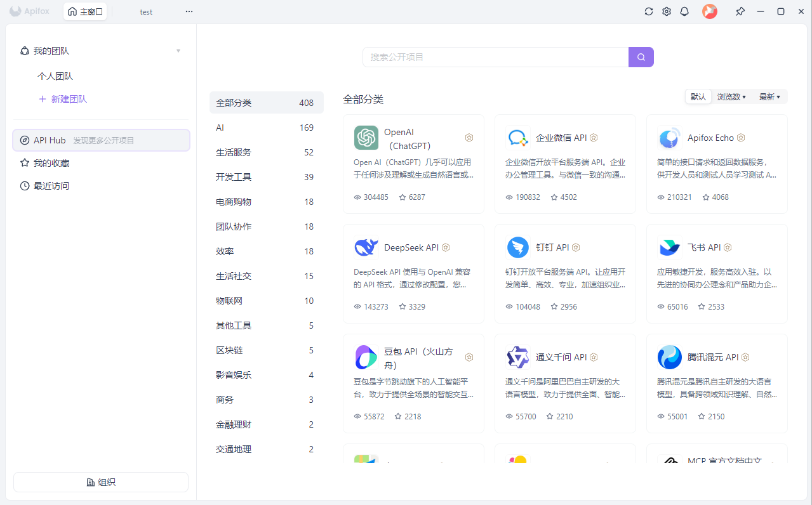Open 浏览数 sort dropdown
Image resolution: width=812 pixels, height=505 pixels.
732,97
